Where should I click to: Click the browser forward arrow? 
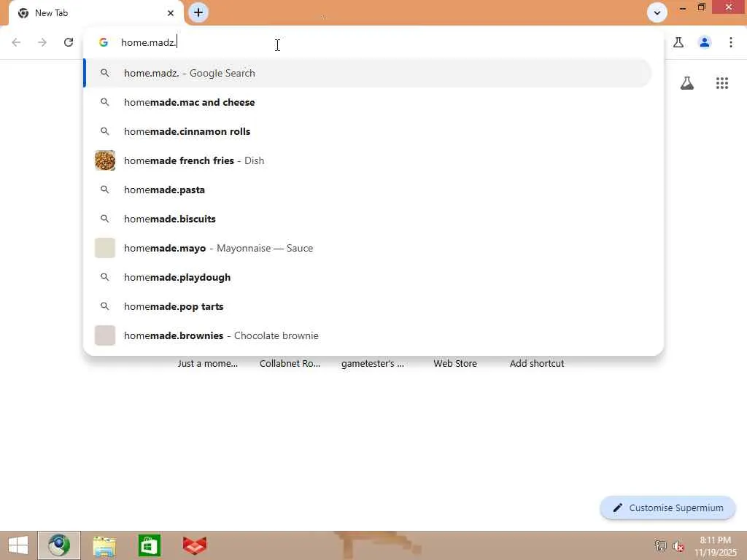click(42, 42)
